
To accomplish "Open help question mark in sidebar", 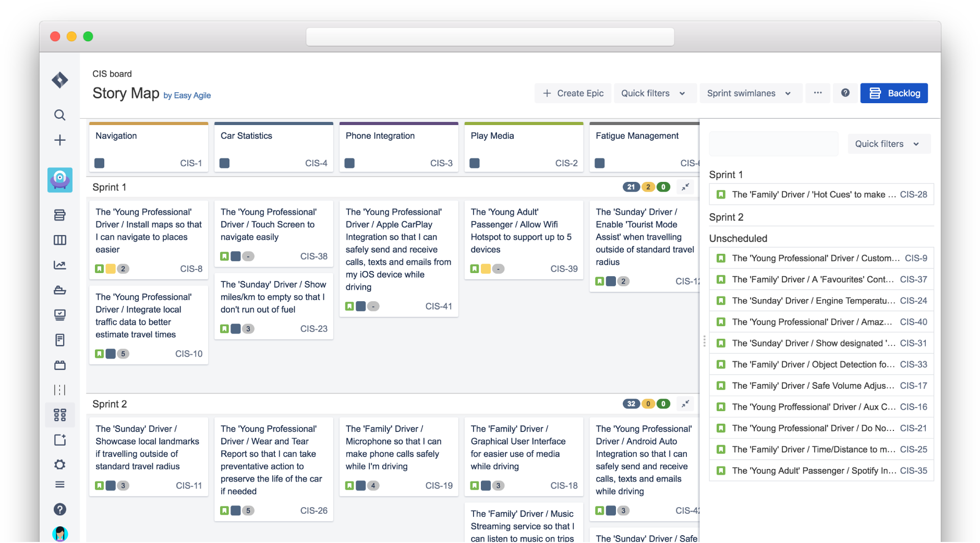I will click(60, 509).
